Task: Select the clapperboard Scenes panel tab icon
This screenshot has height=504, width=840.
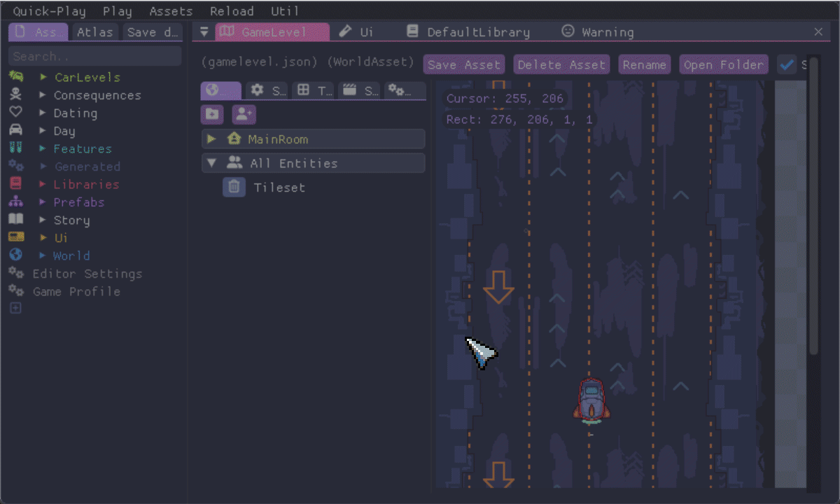Action: (x=350, y=90)
